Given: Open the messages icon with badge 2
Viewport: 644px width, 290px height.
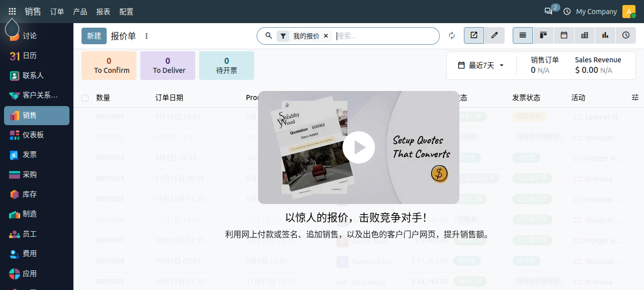Looking at the screenshot, I should point(548,11).
